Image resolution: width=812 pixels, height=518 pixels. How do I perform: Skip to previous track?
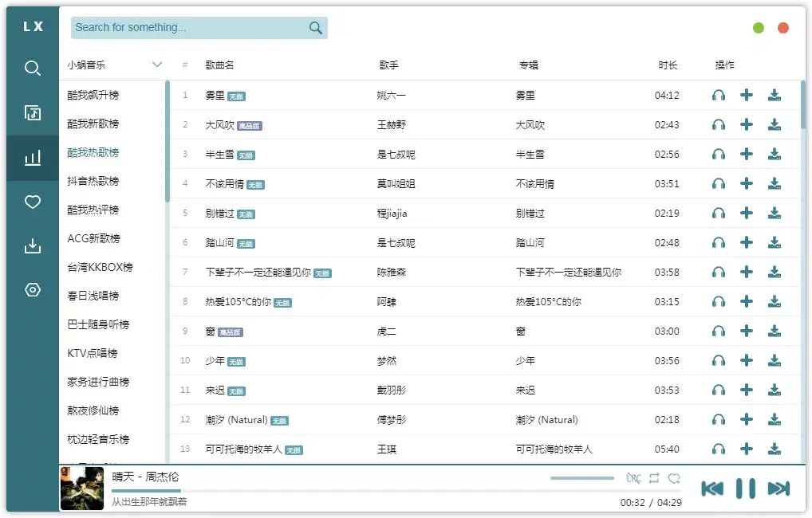pos(712,488)
